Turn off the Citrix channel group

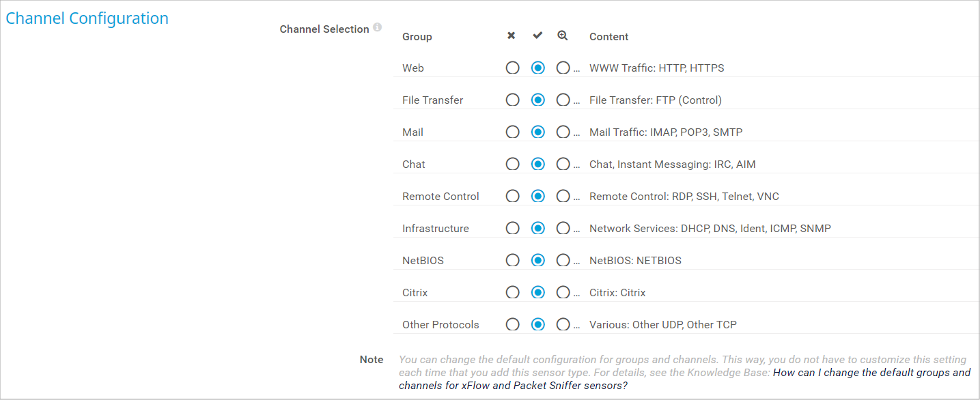click(512, 292)
